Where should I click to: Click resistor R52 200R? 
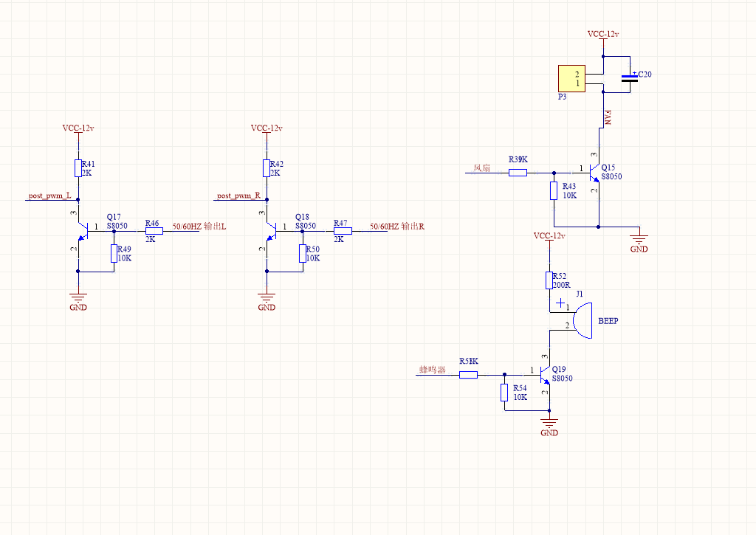549,280
